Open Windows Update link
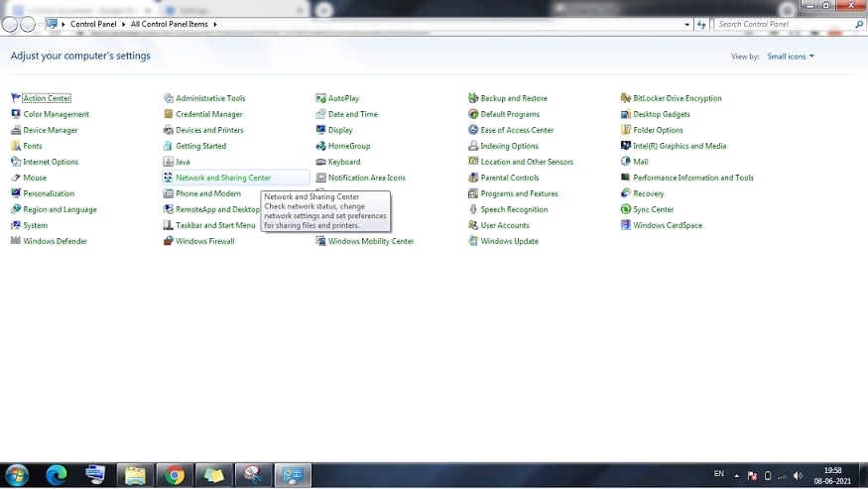Image resolution: width=868 pixels, height=489 pixels. point(509,241)
